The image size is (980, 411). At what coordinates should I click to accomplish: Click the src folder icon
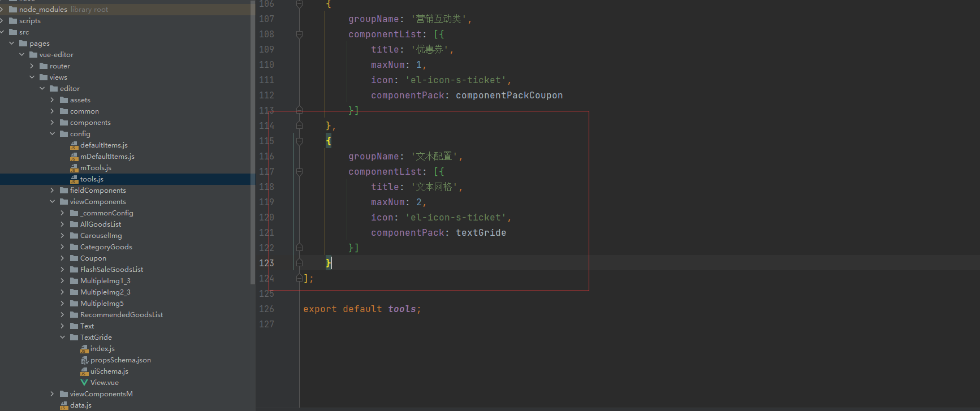tap(13, 32)
